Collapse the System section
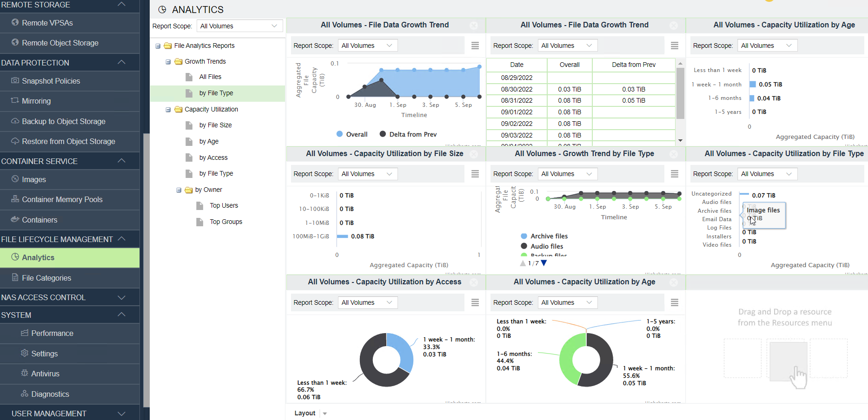868x420 pixels. click(121, 315)
